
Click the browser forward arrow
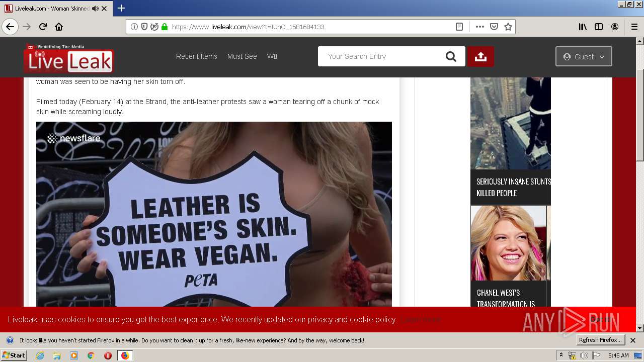27,27
